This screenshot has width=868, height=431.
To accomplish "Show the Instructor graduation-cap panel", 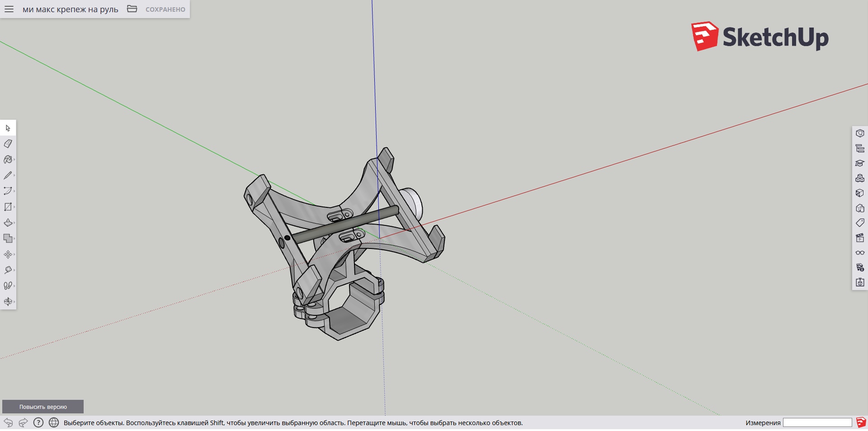I will [x=860, y=163].
